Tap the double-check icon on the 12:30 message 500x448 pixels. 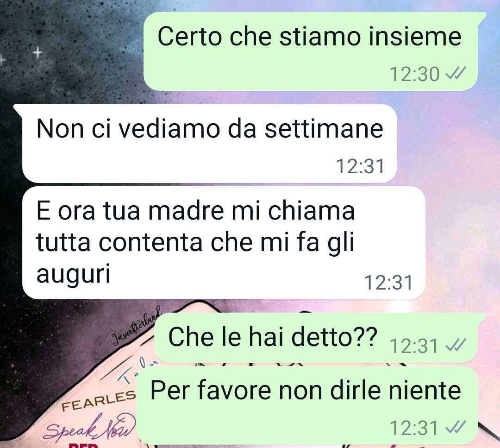click(456, 74)
